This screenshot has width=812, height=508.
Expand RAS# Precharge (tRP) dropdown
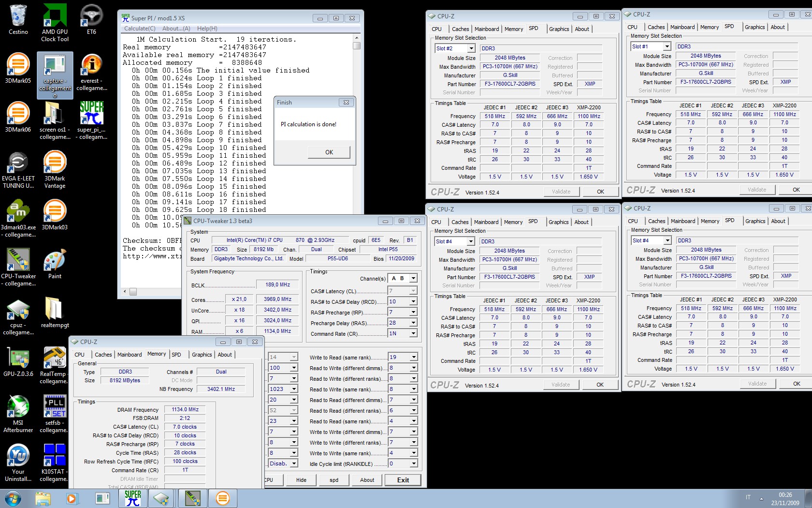[x=413, y=312]
